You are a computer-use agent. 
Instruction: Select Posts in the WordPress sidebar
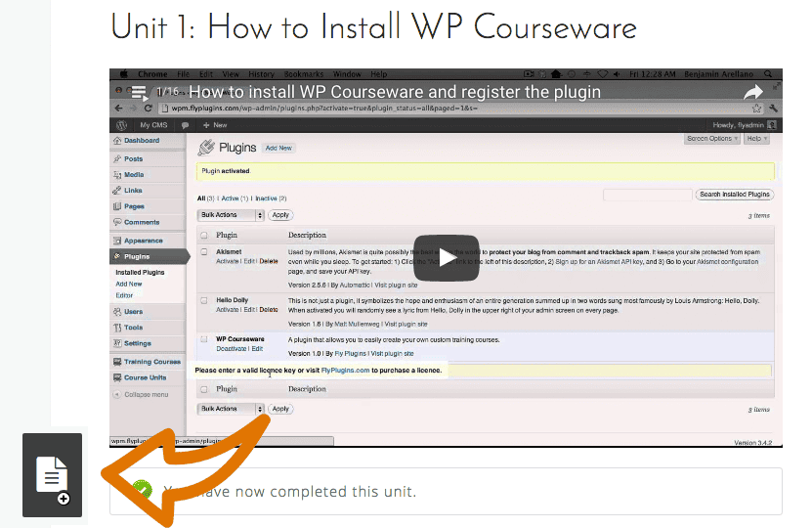point(133,159)
